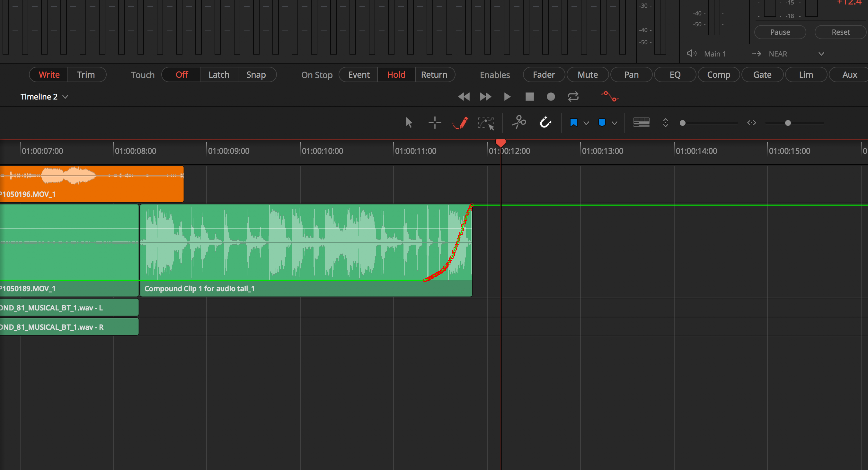
Task: Set On Stop to Hold
Action: pos(396,75)
